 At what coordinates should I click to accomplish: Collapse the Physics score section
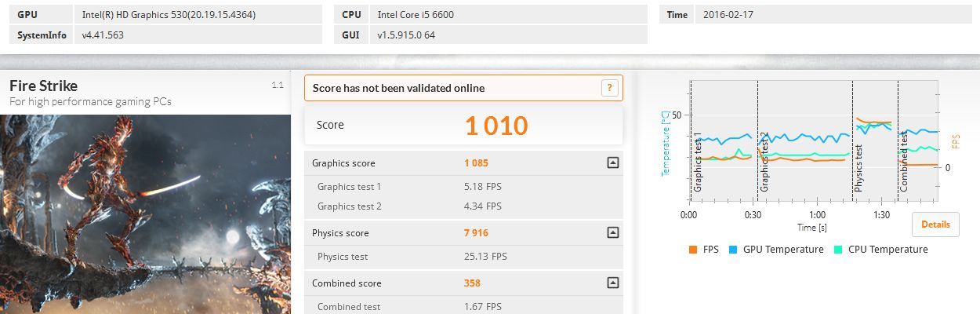tap(613, 232)
